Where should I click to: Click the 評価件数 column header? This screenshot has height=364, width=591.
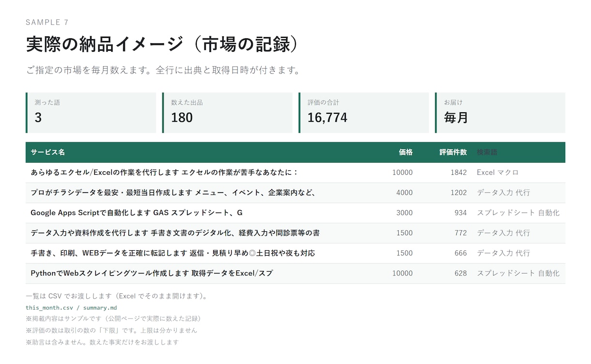[453, 152]
